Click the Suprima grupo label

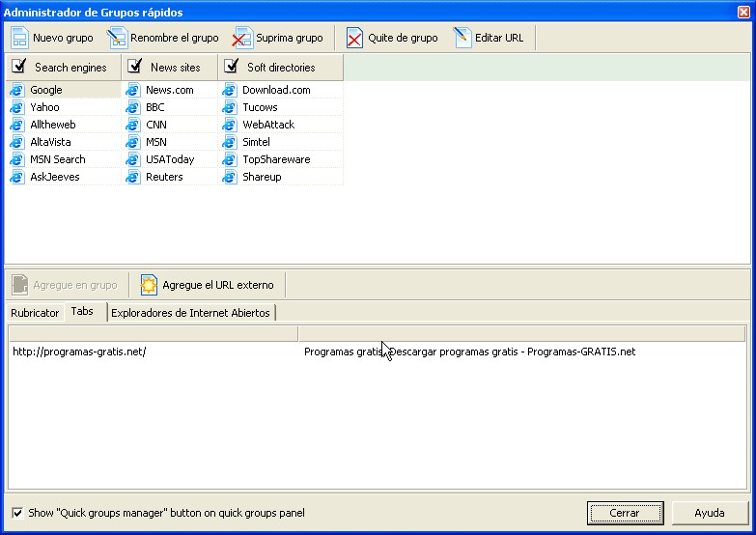click(x=290, y=38)
